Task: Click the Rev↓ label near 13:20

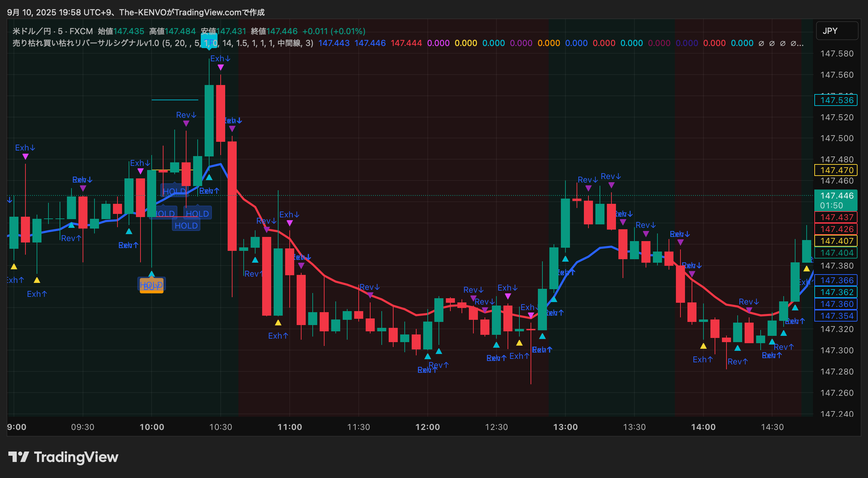Action: pyautogui.click(x=611, y=177)
